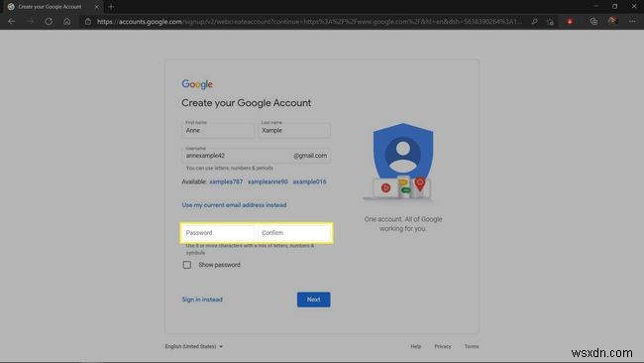Viewport: 644px width, 363px height.
Task: Click the Sign in instead link
Action: pyautogui.click(x=202, y=300)
